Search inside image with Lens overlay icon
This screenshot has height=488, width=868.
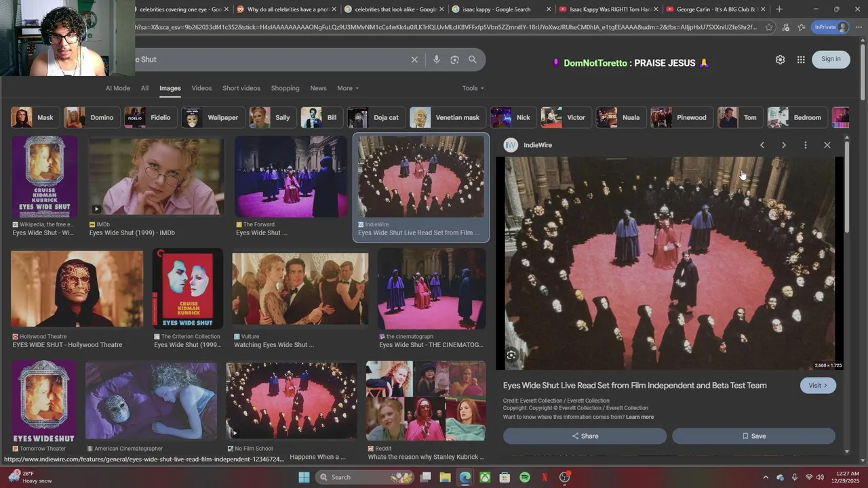point(511,355)
